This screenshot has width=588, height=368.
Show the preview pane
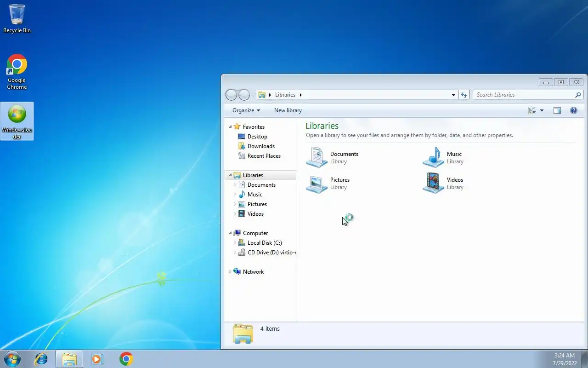pyautogui.click(x=557, y=110)
